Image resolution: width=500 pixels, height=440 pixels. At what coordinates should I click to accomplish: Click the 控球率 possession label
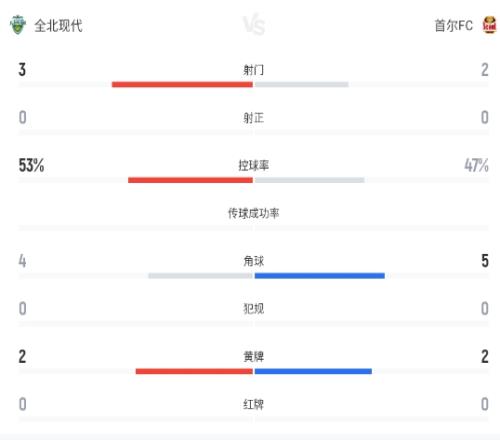(x=253, y=165)
